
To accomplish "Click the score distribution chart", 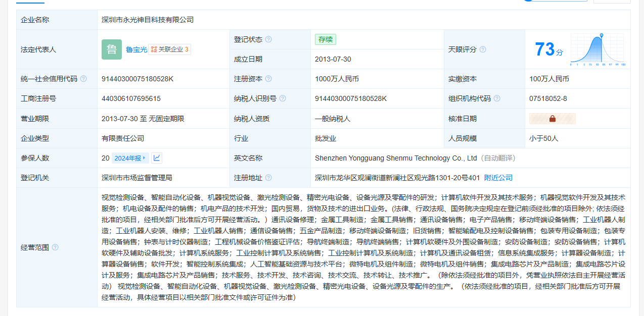I will 598,49.
